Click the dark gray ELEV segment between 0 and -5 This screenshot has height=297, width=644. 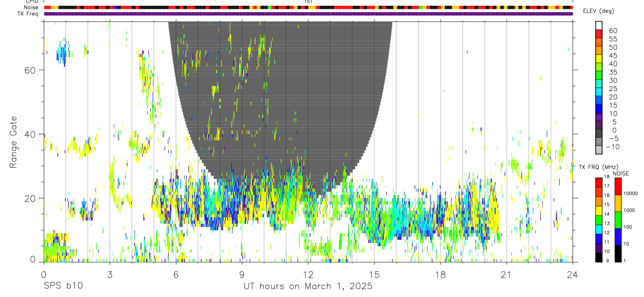[599, 134]
